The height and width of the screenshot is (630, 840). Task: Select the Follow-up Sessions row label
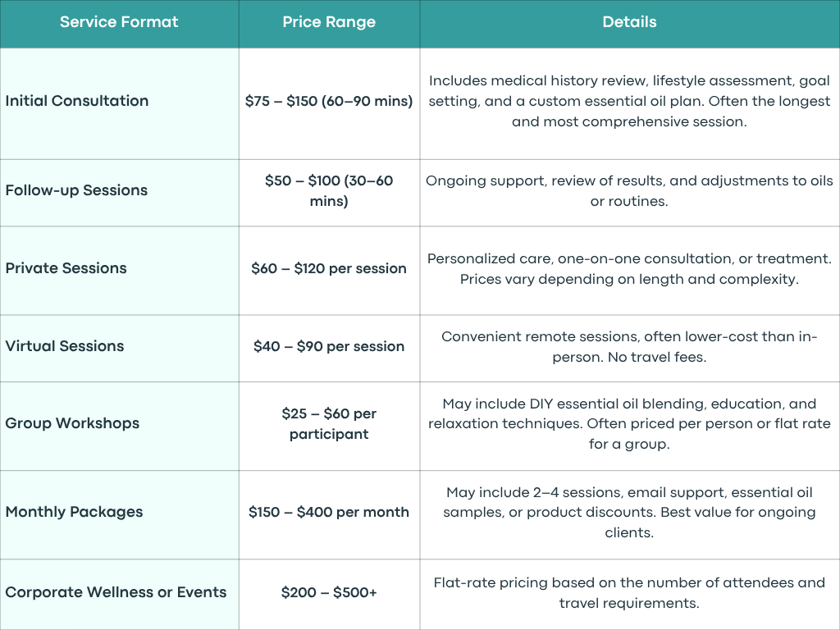coord(76,190)
